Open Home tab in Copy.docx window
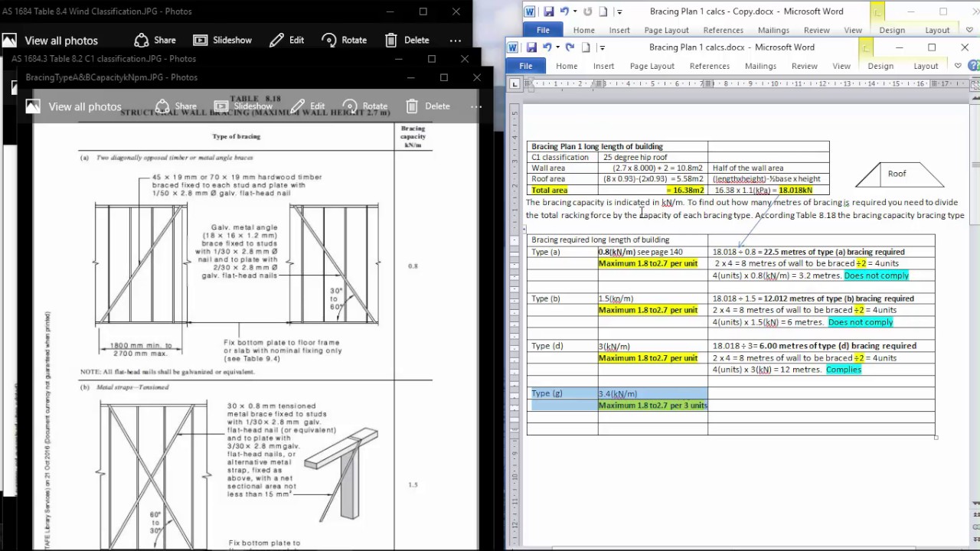The width and height of the screenshot is (980, 551). point(583,30)
